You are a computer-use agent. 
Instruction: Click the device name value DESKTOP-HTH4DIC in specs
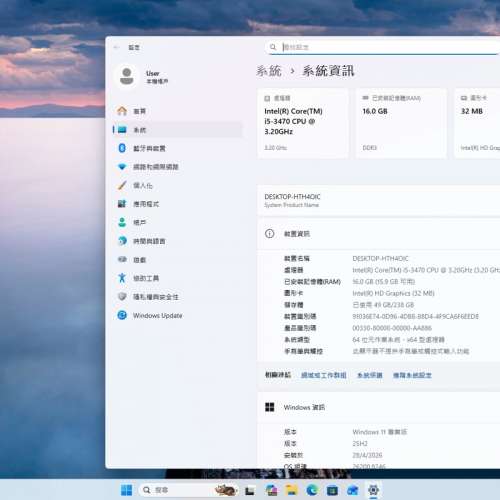point(380,258)
